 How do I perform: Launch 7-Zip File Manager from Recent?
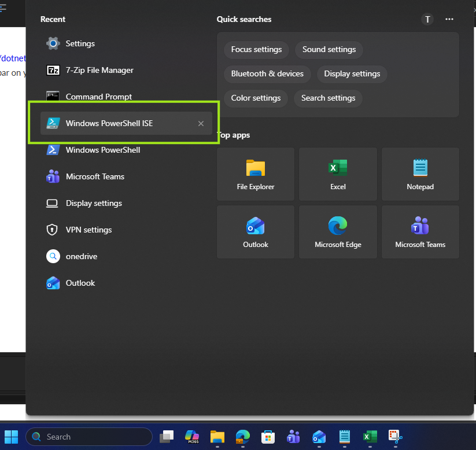tap(99, 70)
